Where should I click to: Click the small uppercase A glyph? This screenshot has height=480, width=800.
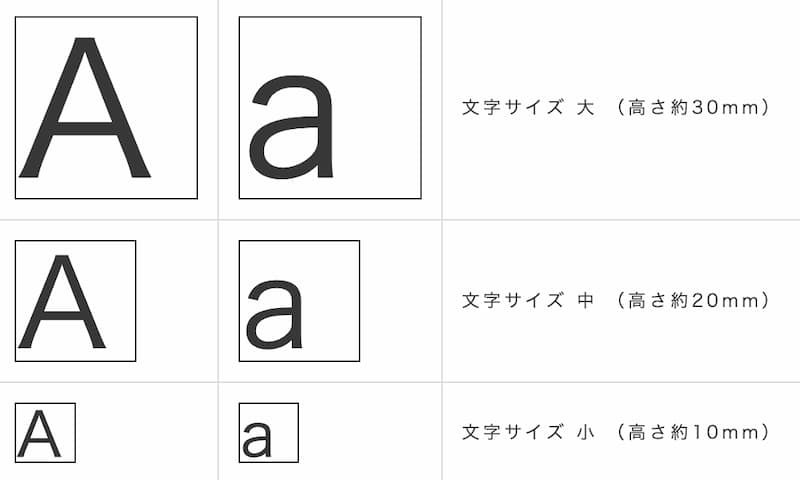point(39,434)
